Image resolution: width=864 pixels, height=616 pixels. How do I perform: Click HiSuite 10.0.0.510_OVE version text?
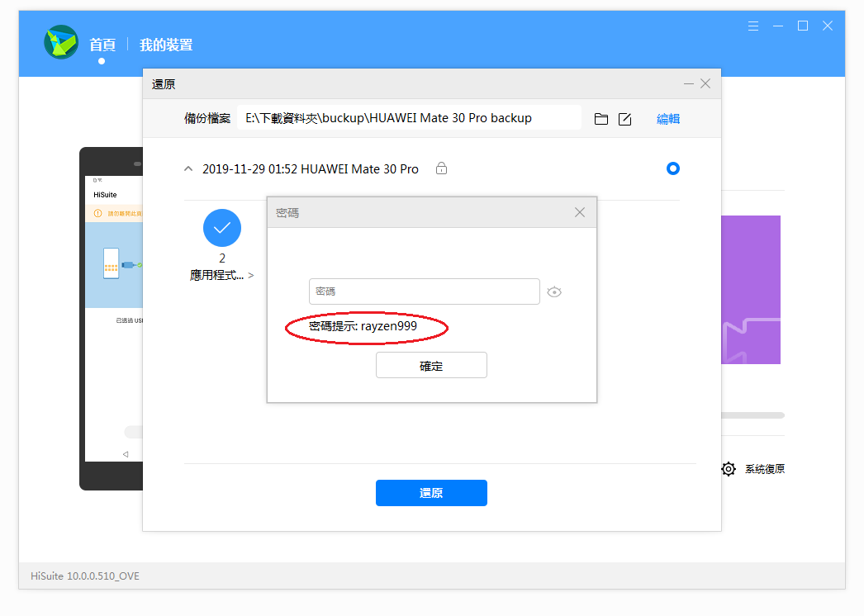[85, 576]
